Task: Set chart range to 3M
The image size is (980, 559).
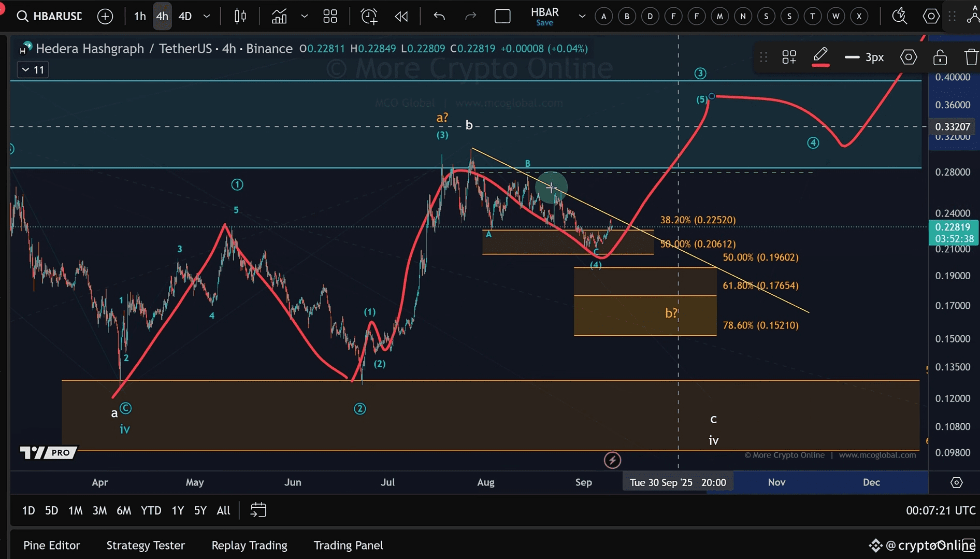Action: click(x=99, y=511)
